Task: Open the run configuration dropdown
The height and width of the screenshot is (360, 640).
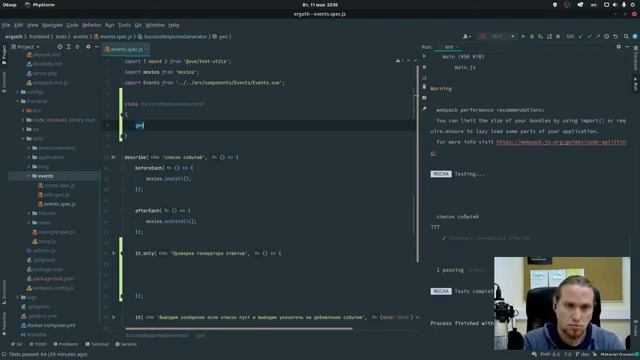Action: pos(498,36)
